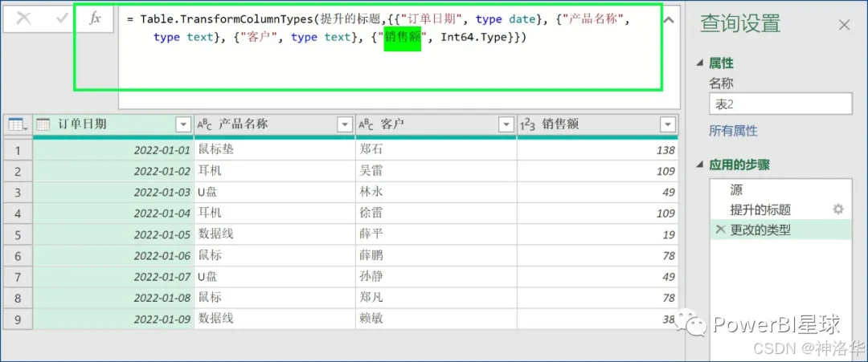The height and width of the screenshot is (362, 868).
Task: Click the 数据线 cell in row 5
Action: click(275, 234)
